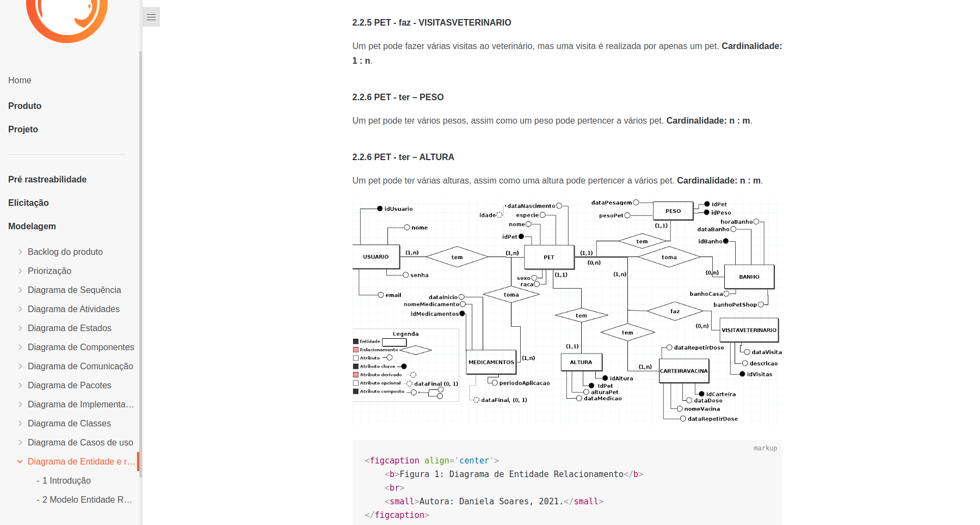Click the MEDICAMENTOS entity in diagram
Screen dimensions: 980x525
click(x=491, y=362)
